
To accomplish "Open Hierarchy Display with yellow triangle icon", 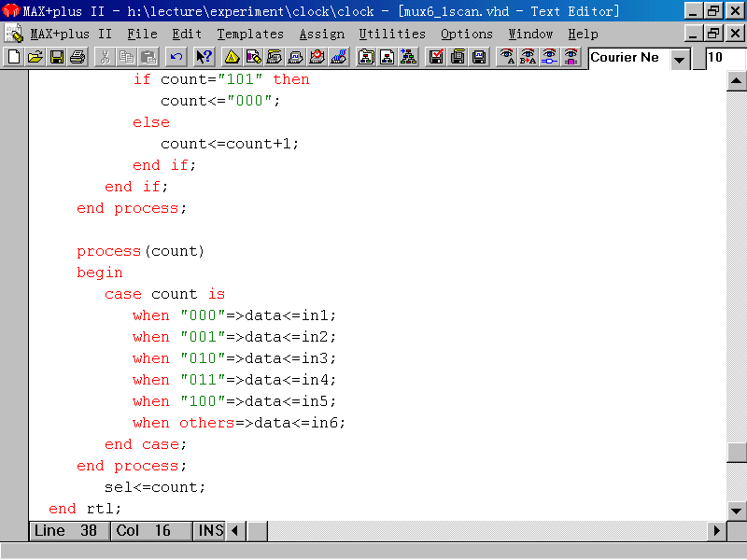I will [x=232, y=58].
